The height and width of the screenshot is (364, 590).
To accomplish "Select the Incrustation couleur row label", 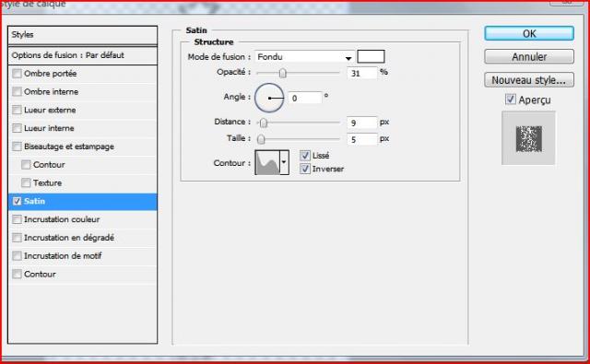I will point(62,219).
